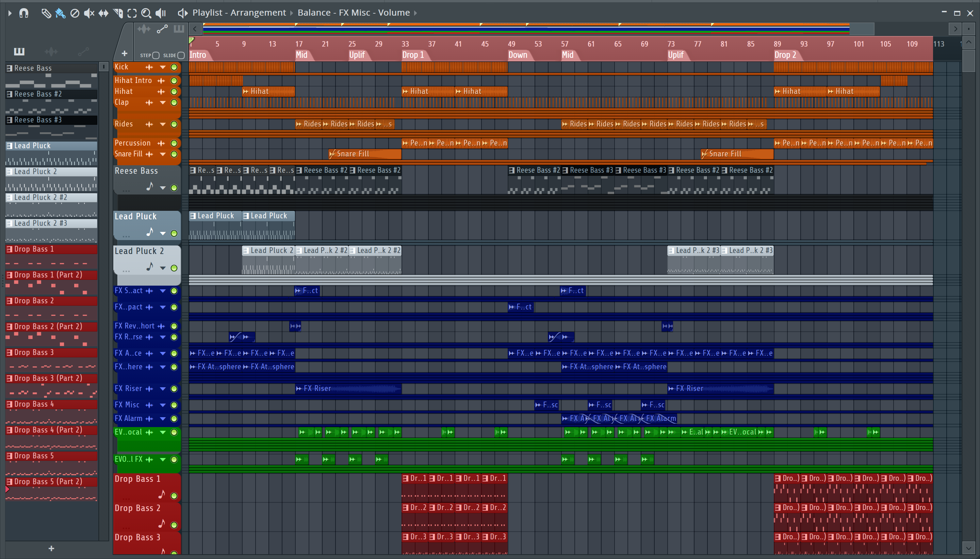Screen dimensions: 980x559
Task: Add a new pattern in the picker
Action: click(x=51, y=548)
